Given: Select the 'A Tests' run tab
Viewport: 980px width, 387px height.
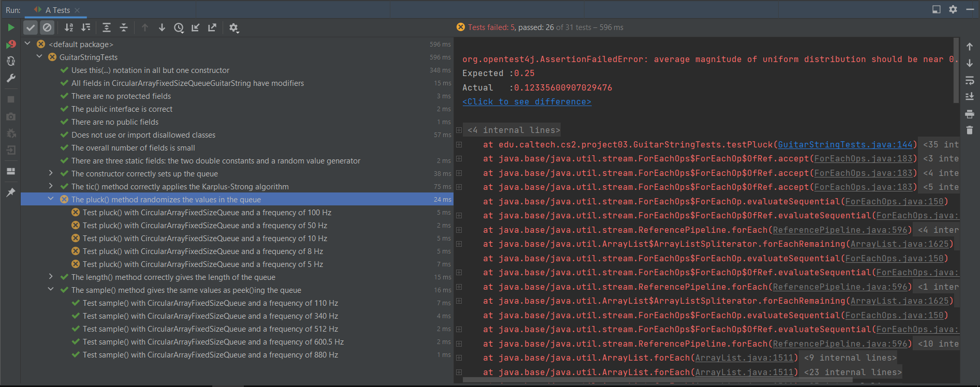Looking at the screenshot, I should [57, 10].
